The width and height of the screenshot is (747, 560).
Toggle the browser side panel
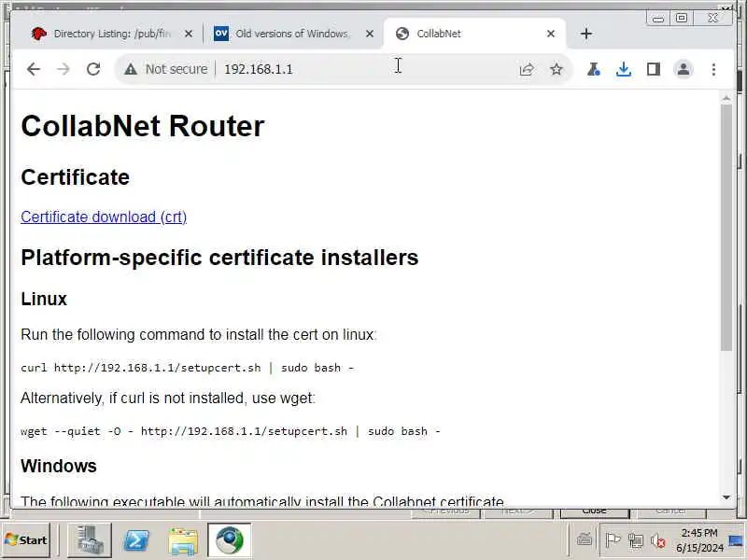653,69
